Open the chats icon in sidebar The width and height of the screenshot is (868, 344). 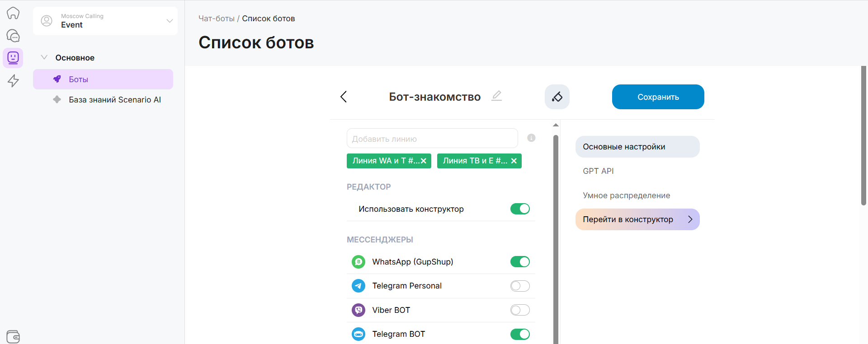coord(13,36)
